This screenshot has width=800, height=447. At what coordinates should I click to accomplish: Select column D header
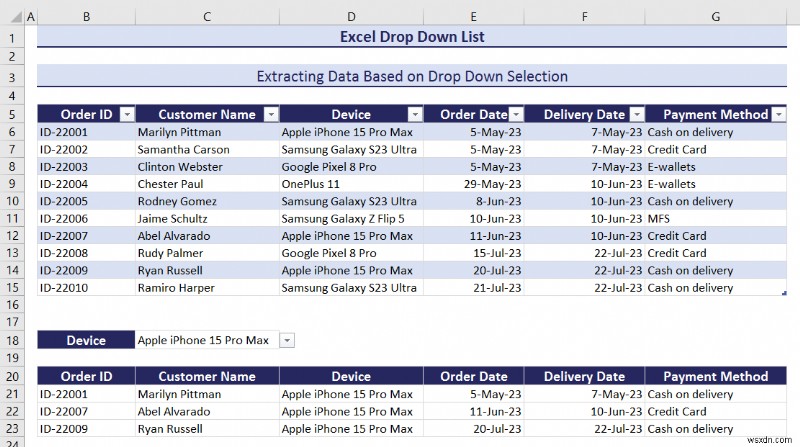(352, 17)
